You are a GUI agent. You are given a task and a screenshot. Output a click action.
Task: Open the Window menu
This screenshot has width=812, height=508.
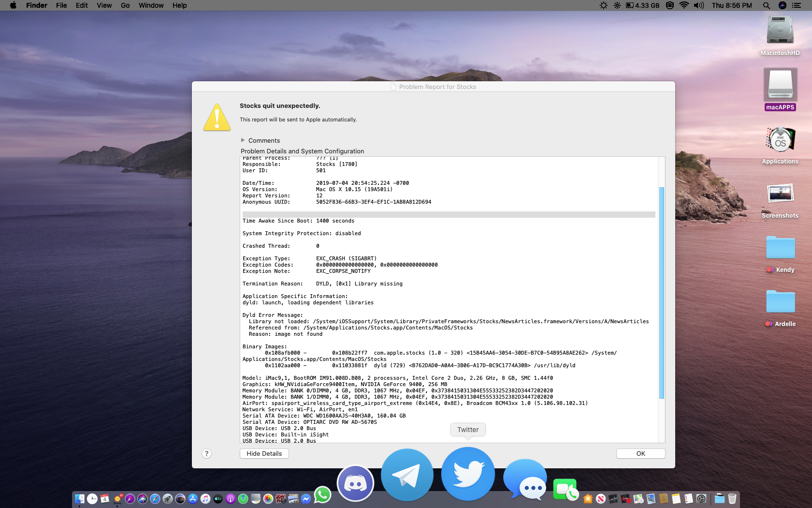point(151,5)
